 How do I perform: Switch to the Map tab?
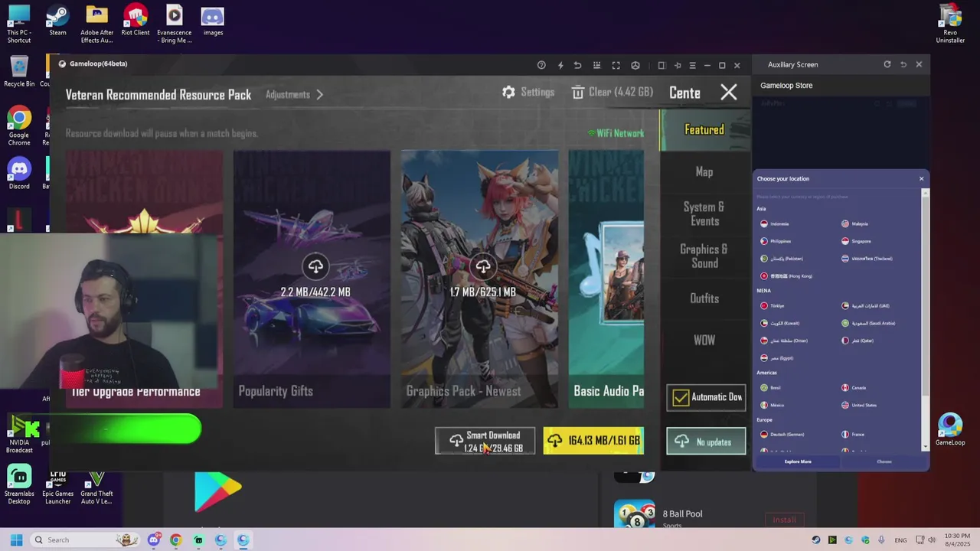pos(704,172)
